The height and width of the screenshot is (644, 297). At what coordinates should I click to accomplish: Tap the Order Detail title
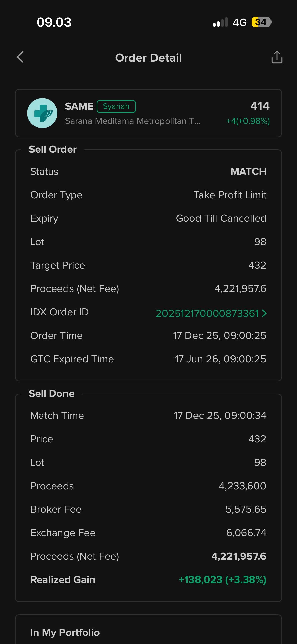[148, 58]
